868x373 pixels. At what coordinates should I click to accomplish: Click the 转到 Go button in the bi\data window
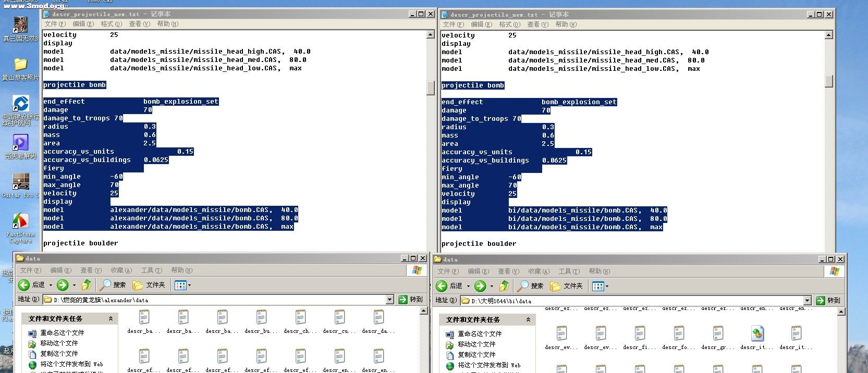click(x=828, y=301)
